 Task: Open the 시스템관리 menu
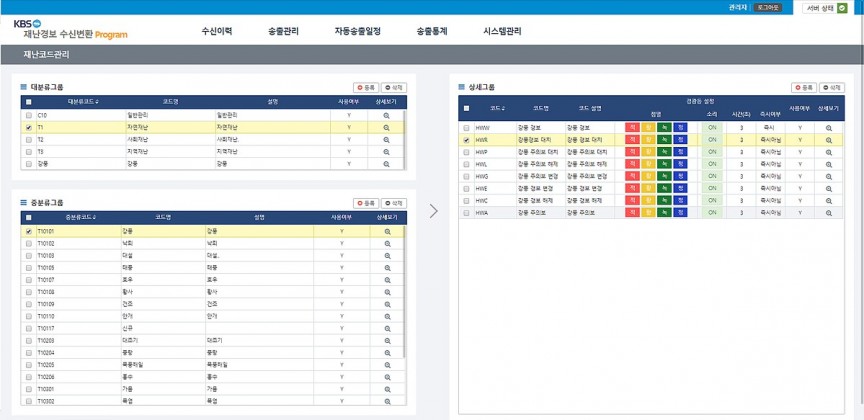(x=502, y=31)
